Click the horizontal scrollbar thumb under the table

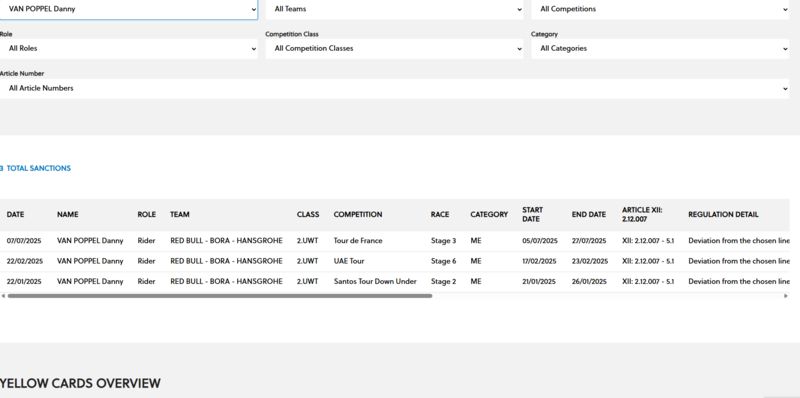[x=220, y=296]
